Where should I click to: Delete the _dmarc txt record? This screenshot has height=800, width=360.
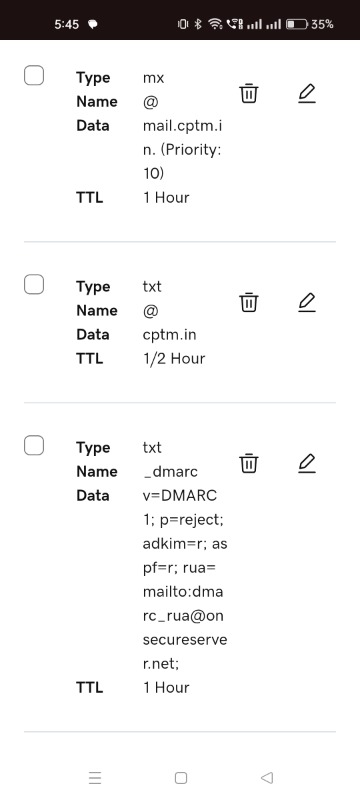tap(249, 463)
